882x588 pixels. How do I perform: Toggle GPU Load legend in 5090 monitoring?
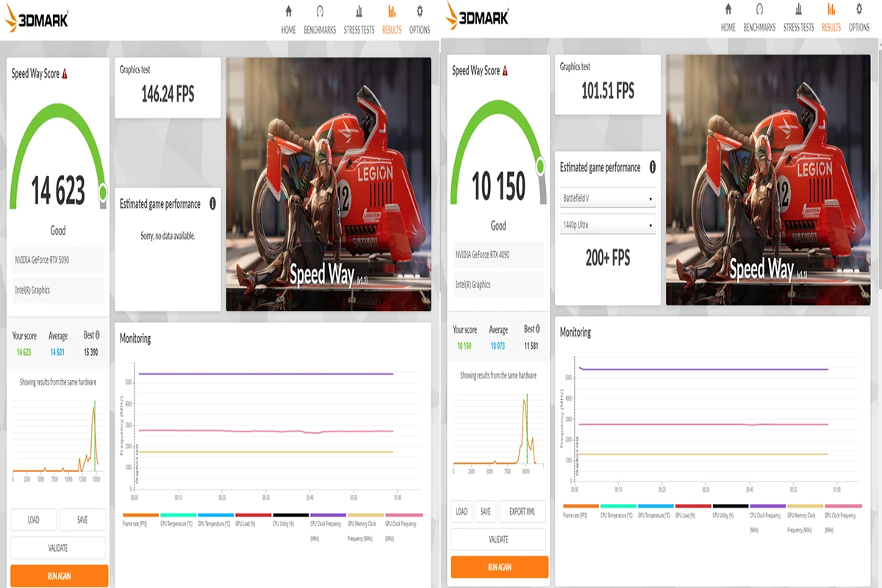point(253,520)
